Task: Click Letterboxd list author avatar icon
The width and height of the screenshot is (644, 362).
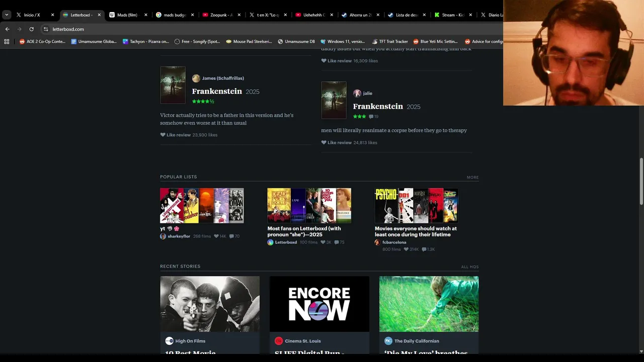Action: (270, 242)
